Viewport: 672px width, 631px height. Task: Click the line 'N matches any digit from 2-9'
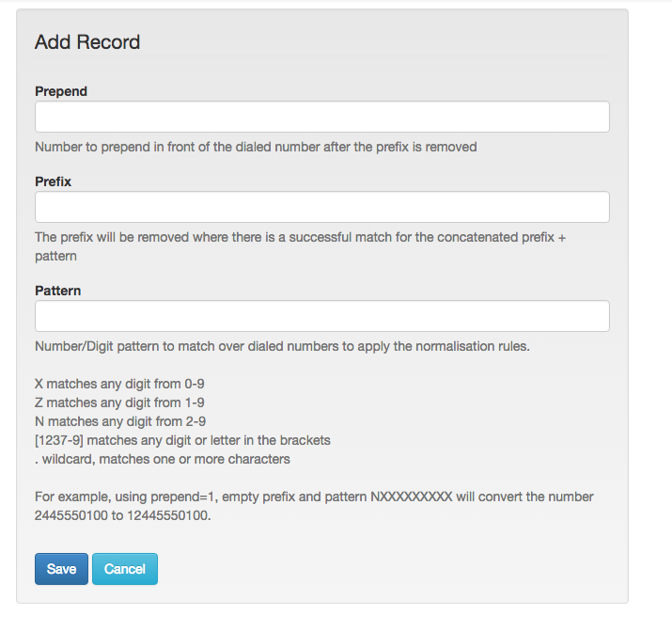(120, 421)
